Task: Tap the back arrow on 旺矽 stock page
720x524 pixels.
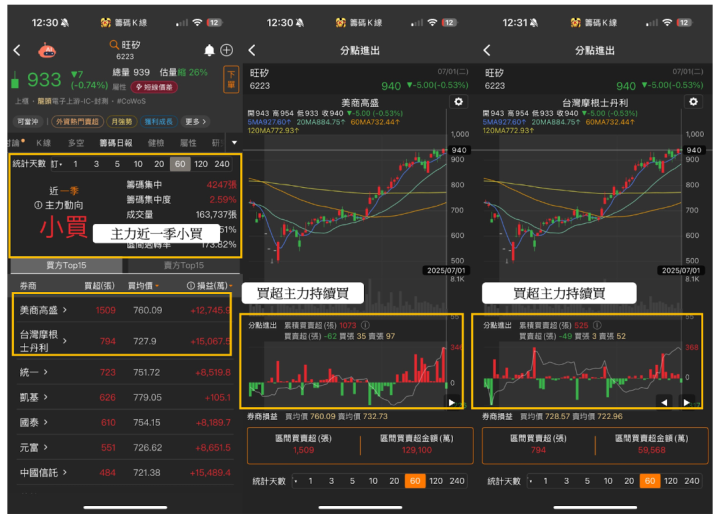Action: coord(17,50)
